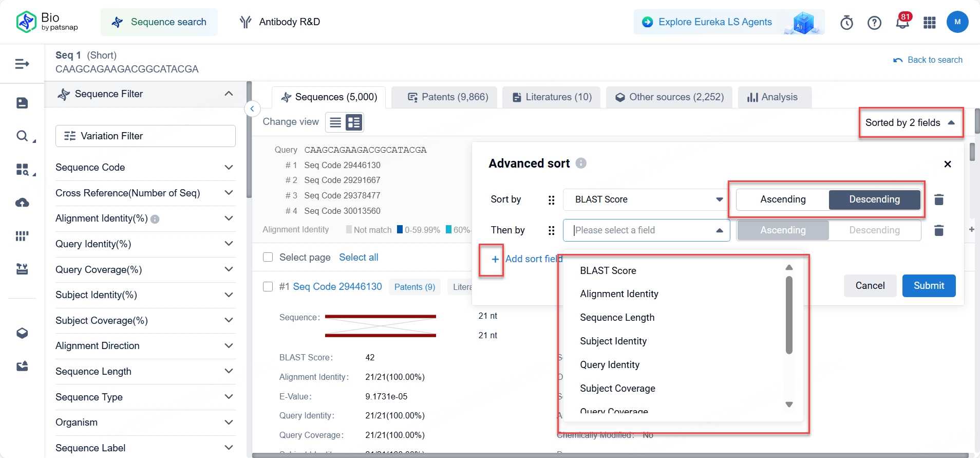
Task: Delete the BLAST Score sort row
Action: (939, 199)
